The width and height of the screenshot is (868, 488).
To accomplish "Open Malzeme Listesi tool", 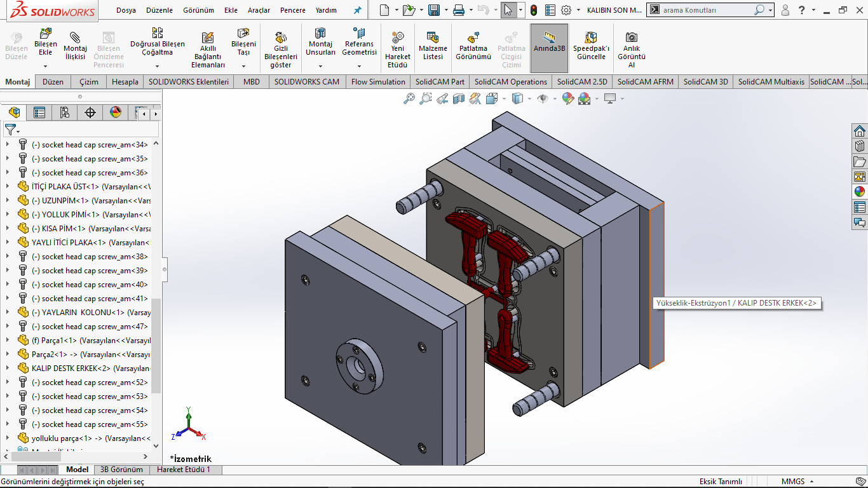I will tap(433, 46).
